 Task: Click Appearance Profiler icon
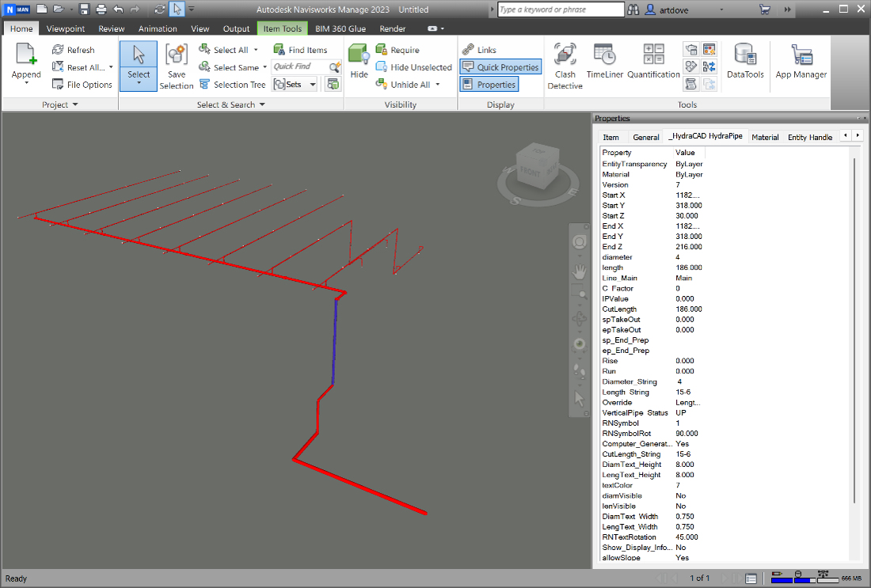(709, 49)
